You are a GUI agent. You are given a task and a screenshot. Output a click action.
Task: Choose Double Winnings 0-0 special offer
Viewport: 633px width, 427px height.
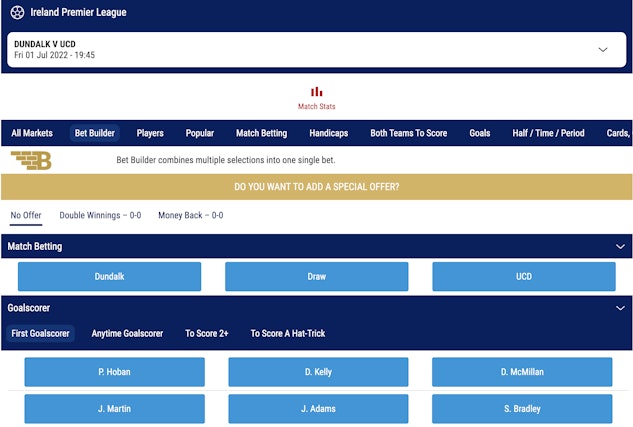pos(100,215)
